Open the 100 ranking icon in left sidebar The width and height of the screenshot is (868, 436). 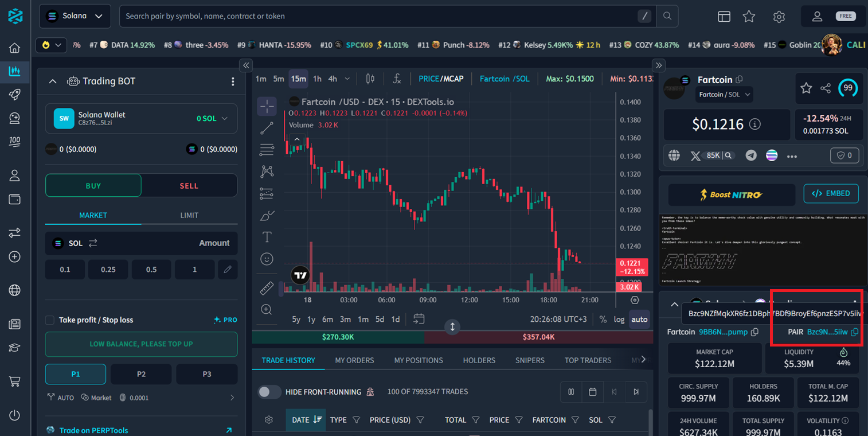coord(15,141)
